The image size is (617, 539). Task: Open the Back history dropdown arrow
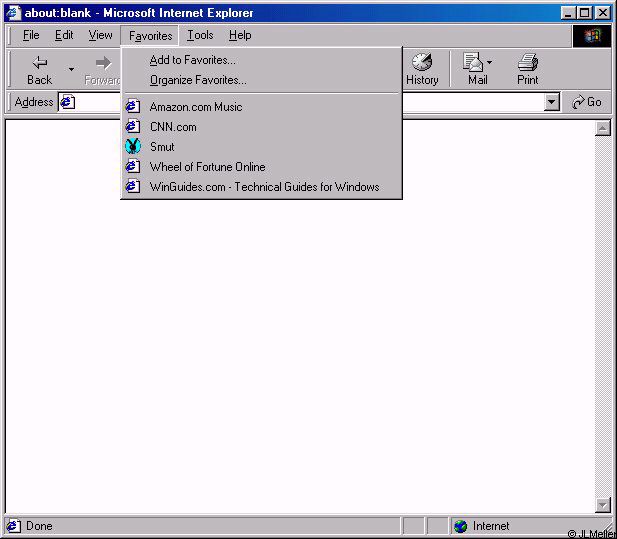click(x=71, y=69)
